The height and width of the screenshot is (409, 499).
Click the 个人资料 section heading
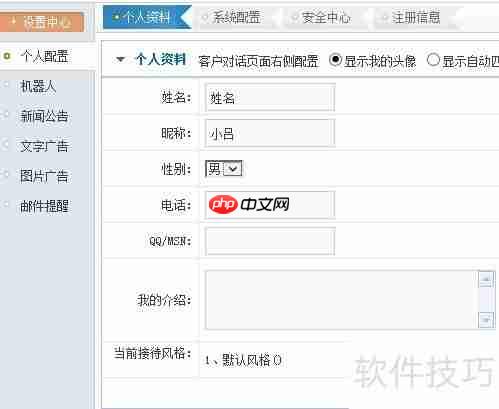coord(160,60)
